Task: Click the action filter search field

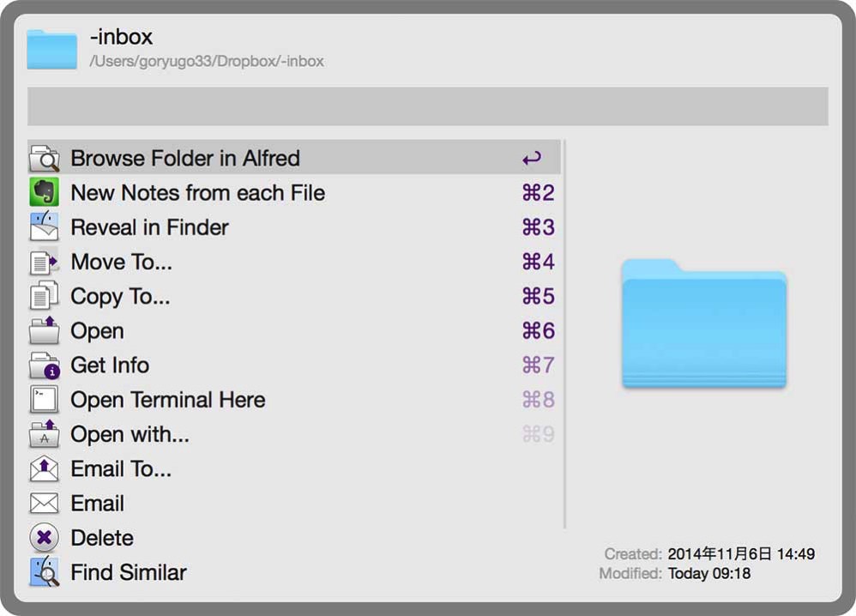Action: pos(427,106)
